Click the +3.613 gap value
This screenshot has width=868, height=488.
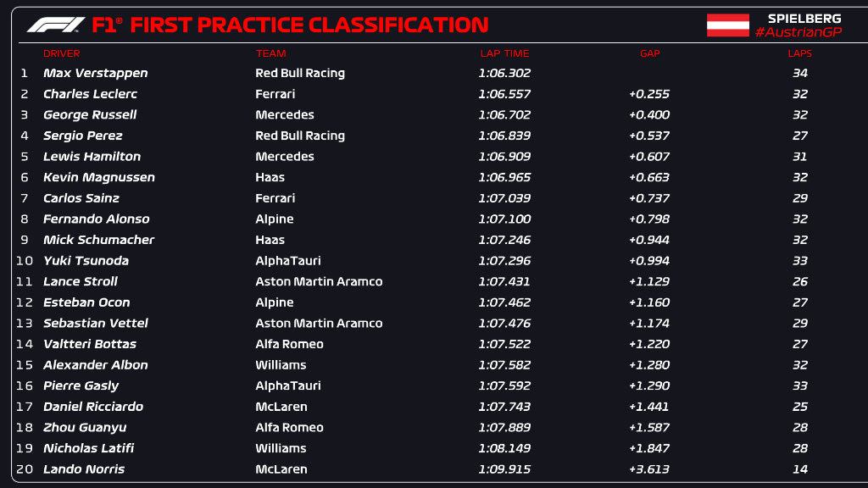coord(649,469)
